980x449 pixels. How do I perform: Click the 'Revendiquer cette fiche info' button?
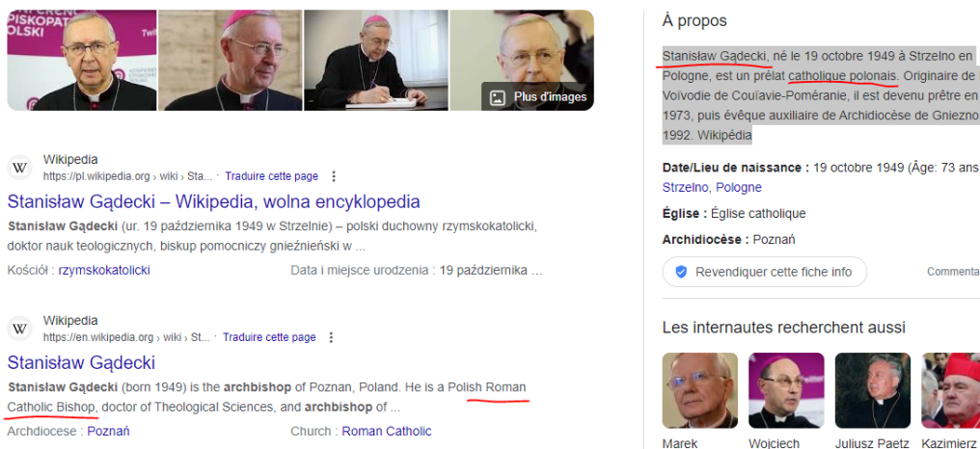point(765,273)
